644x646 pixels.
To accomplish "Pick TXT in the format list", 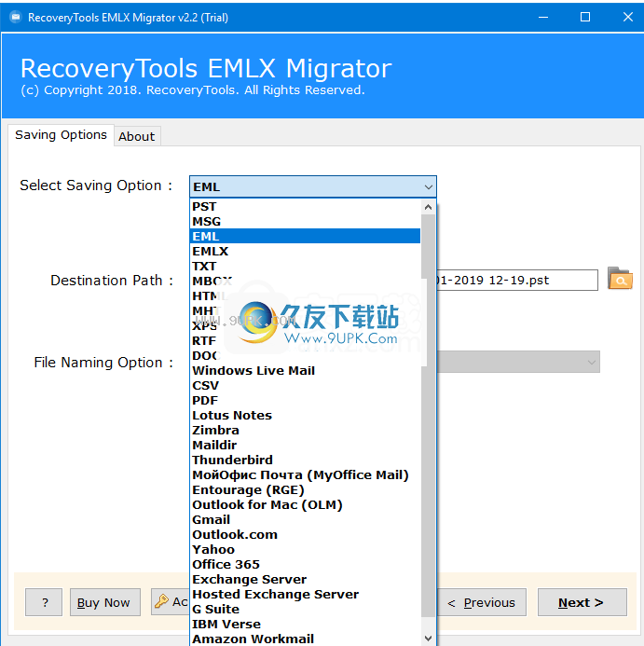I will pos(306,267).
